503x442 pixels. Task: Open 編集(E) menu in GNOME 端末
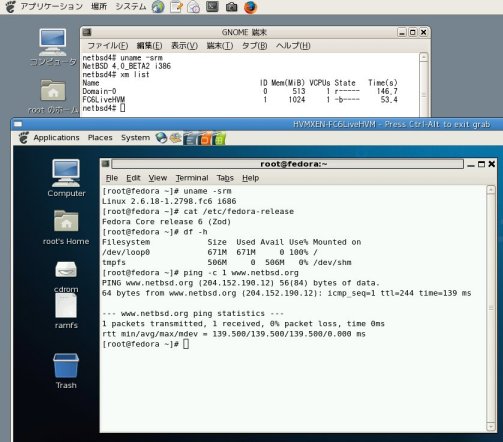coord(149,46)
